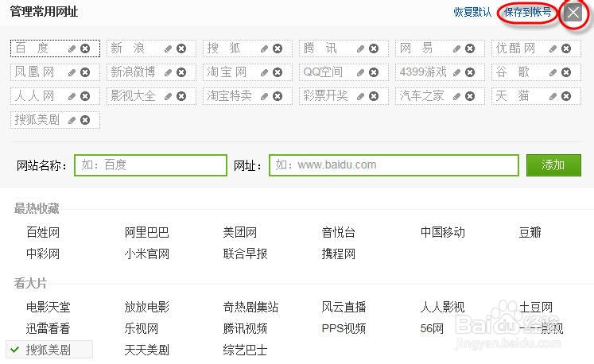Edit the 新浪微博 shortcut pencil icon
The height and width of the screenshot is (364, 594).
(x=168, y=72)
